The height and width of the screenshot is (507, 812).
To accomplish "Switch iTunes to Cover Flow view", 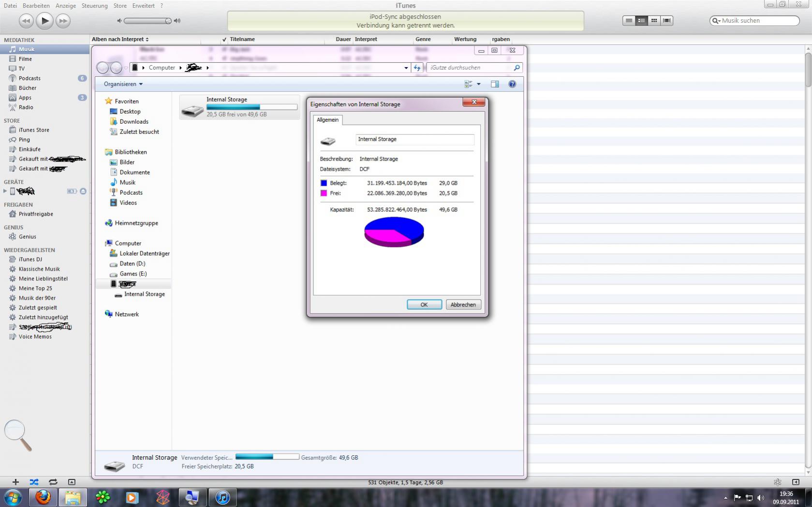I will (x=667, y=21).
